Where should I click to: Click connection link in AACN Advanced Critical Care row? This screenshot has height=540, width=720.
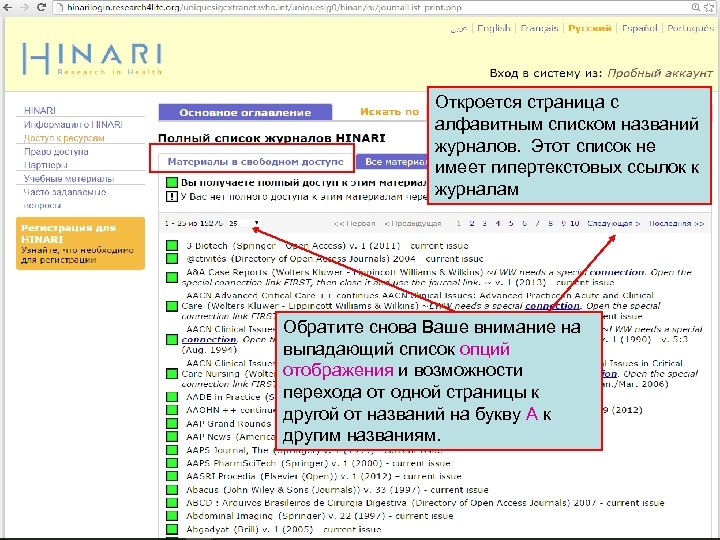[x=552, y=306]
